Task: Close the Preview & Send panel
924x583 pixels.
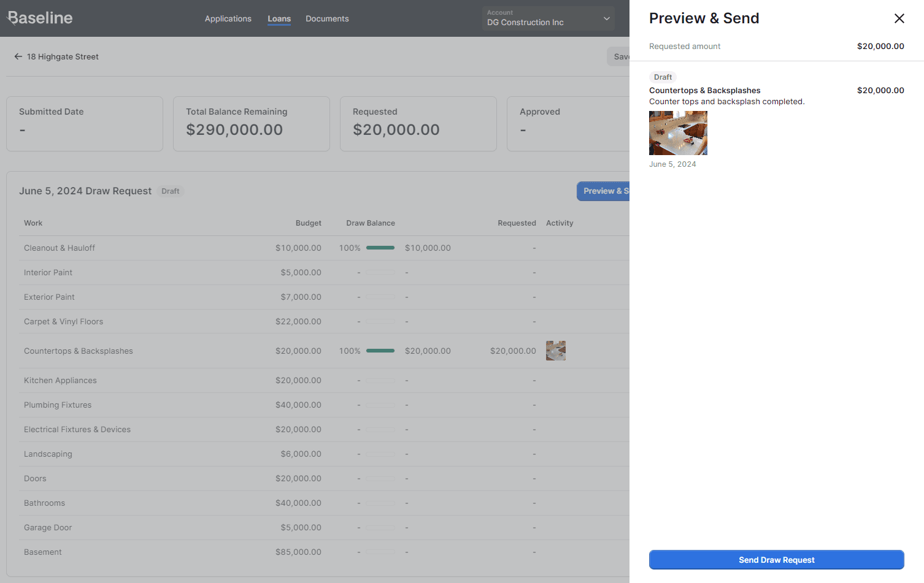Action: coord(899,18)
